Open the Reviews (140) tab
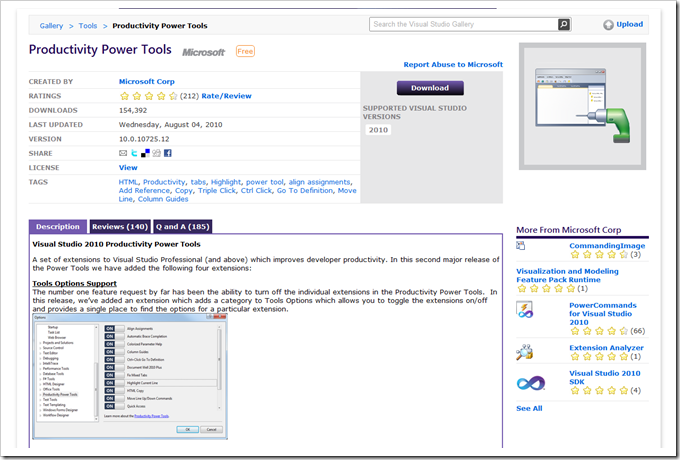This screenshot has height=460, width=680. click(x=120, y=226)
